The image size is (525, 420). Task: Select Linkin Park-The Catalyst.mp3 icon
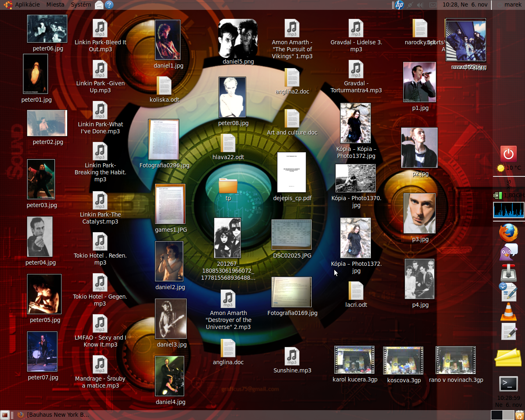(100, 201)
